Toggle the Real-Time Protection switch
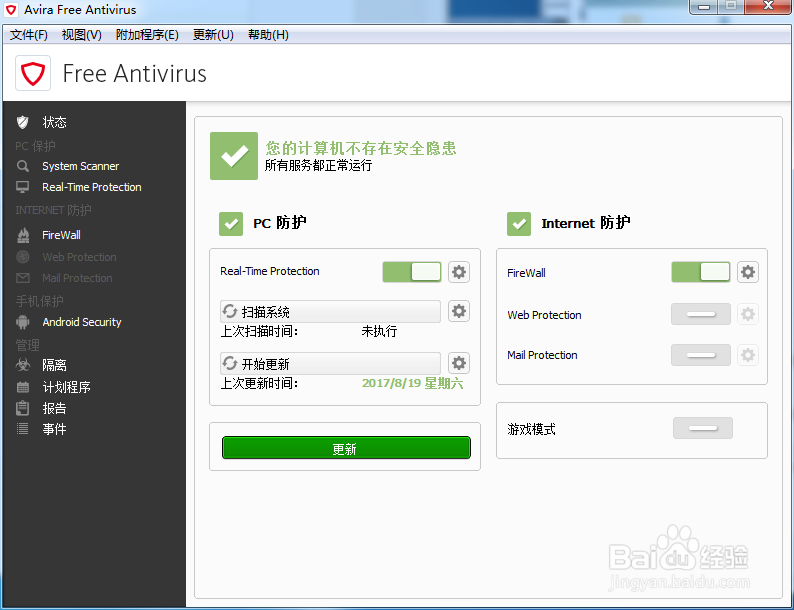This screenshot has height=610, width=794. (412, 272)
